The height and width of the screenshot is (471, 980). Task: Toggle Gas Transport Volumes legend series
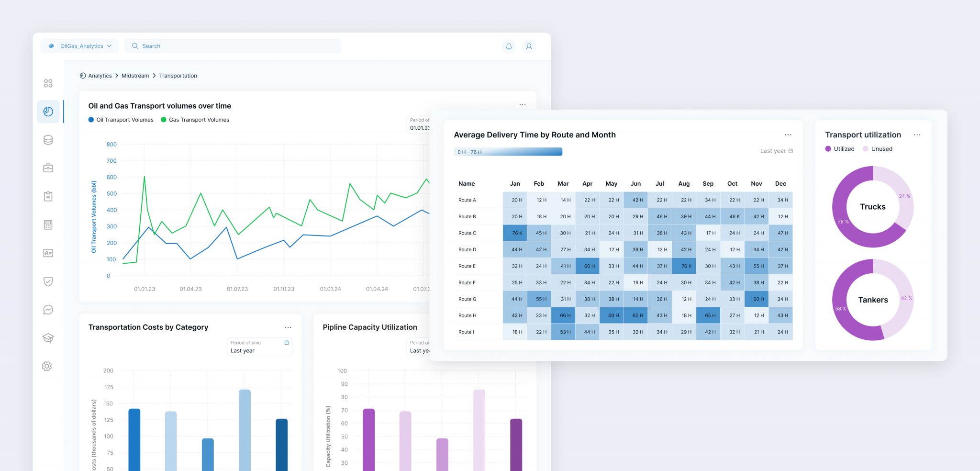(195, 120)
